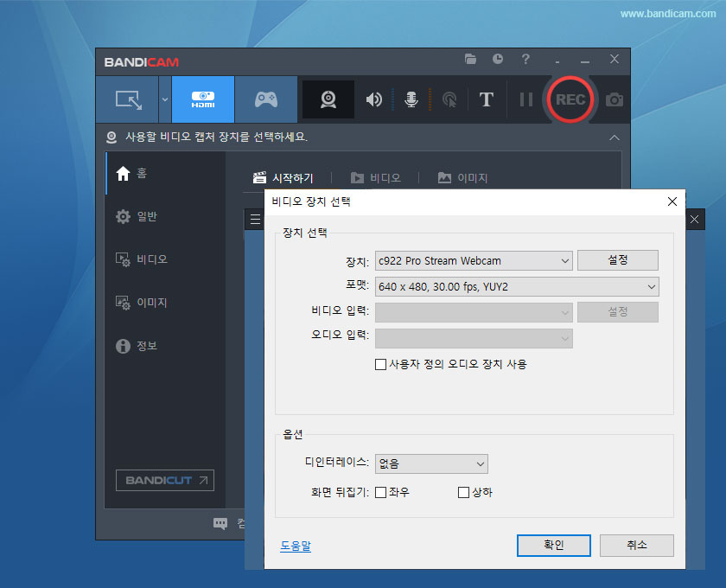Start recording with REC button
The height and width of the screenshot is (588, 726).
point(570,99)
